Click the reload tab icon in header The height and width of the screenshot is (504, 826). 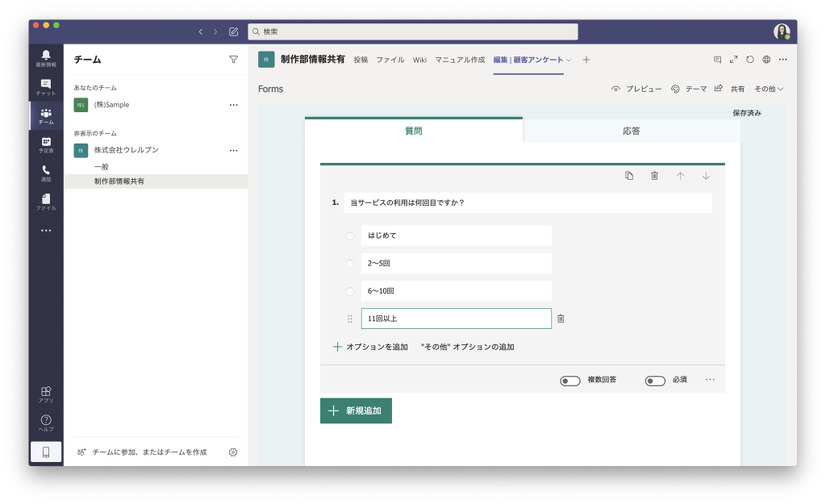point(750,60)
